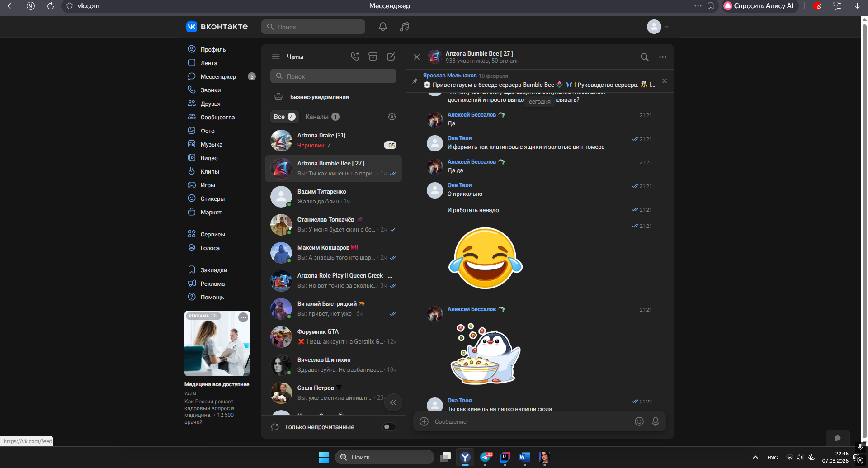Search within Arizona Bumble Bee conversation
Screen dimensions: 868x468
(x=644, y=57)
